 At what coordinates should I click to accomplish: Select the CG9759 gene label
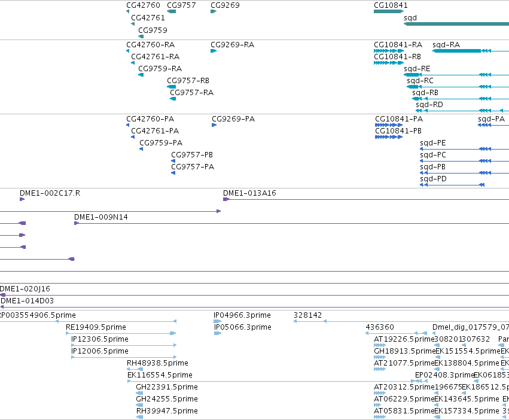[x=153, y=30]
